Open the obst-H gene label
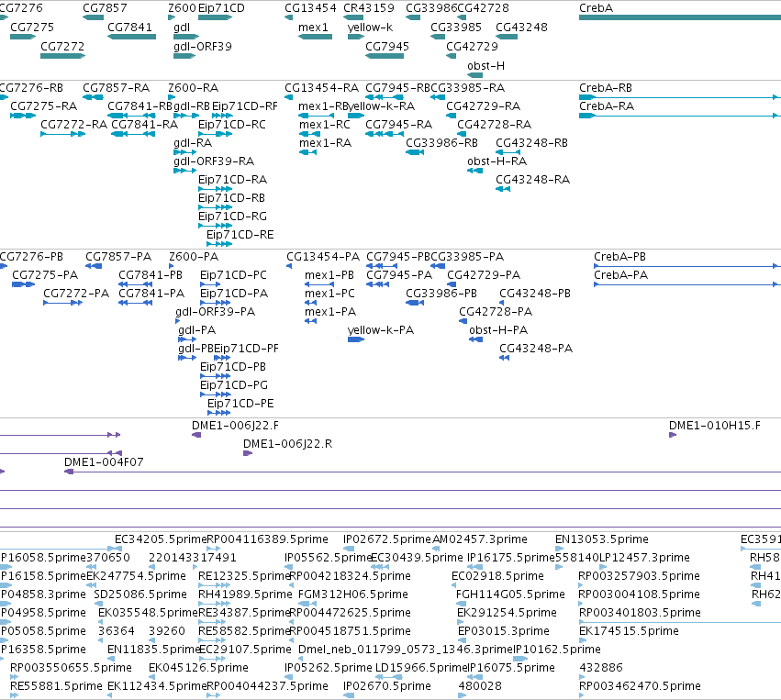 (485, 66)
